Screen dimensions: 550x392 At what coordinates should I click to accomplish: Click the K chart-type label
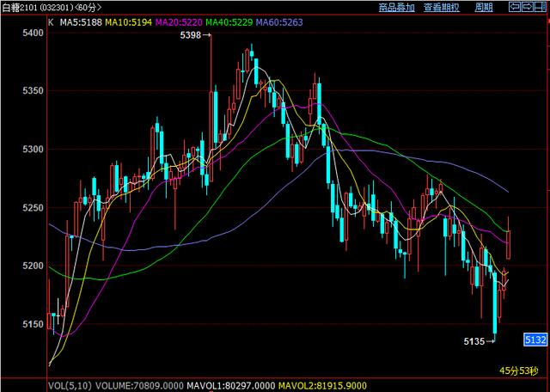click(51, 22)
